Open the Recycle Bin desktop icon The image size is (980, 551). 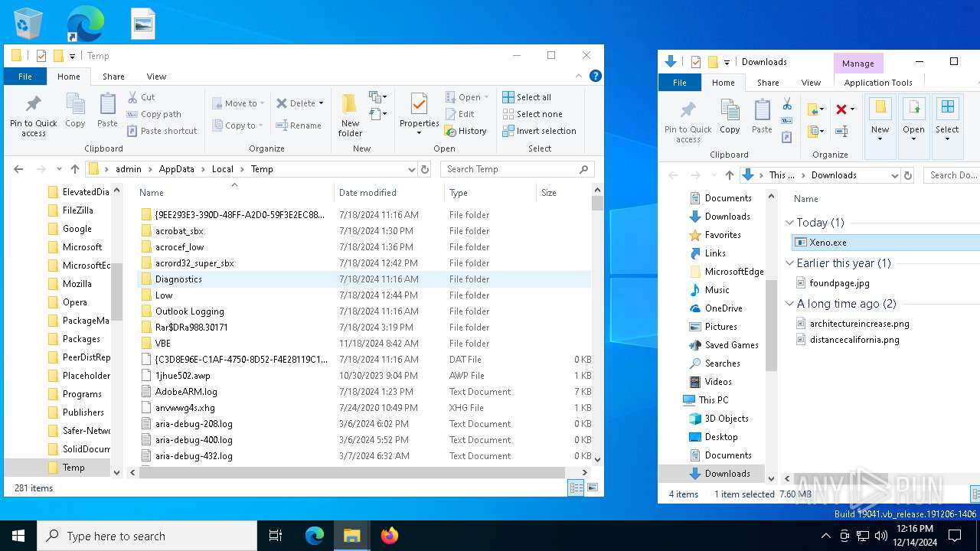click(x=29, y=24)
